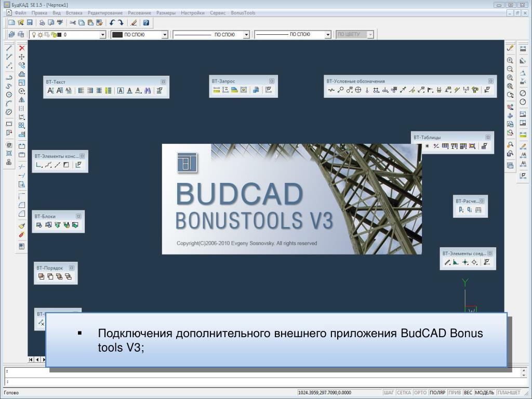Toggle ОРТО mode in status bar
532x399 pixels.
[420, 393]
